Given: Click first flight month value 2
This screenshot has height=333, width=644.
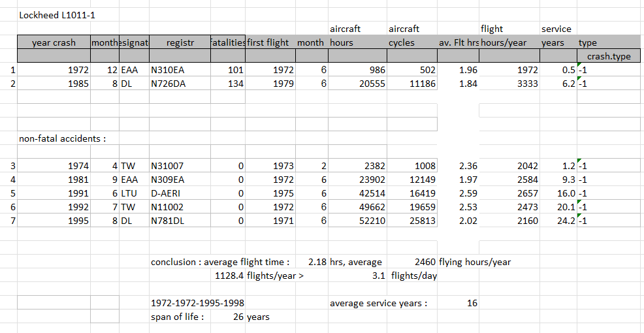Looking at the screenshot, I should tap(312, 166).
